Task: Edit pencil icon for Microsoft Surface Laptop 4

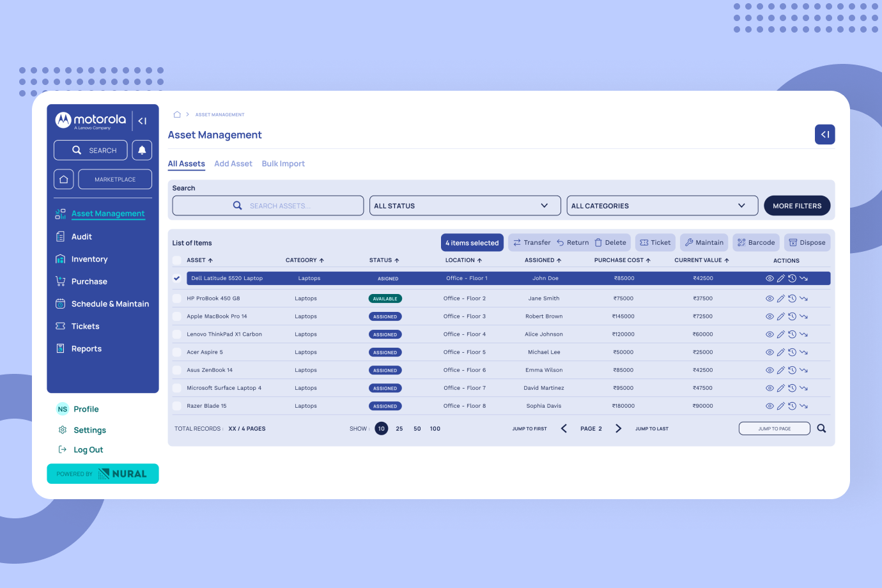Action: coord(781,388)
